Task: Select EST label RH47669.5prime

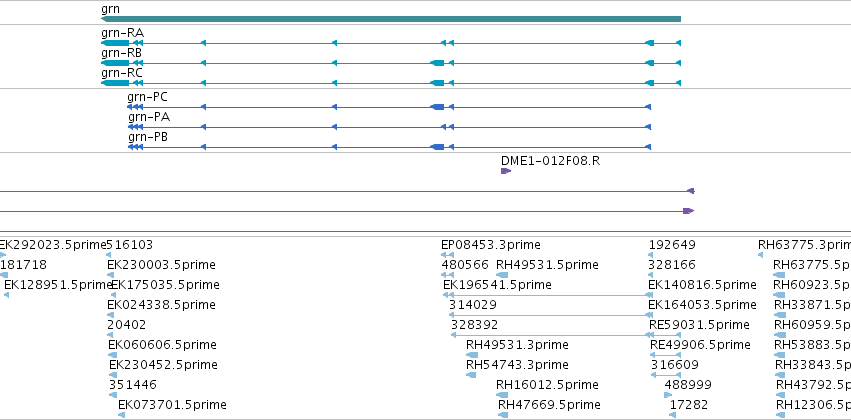Action: 549,405
